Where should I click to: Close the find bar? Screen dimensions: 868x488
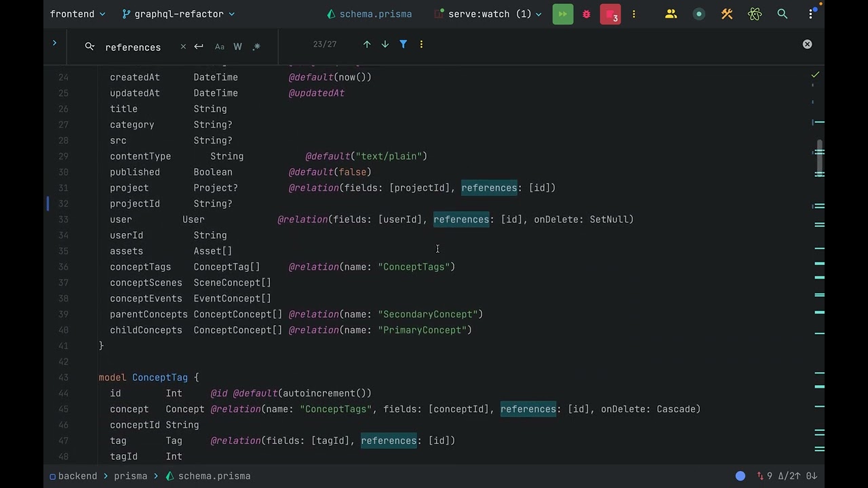(807, 44)
